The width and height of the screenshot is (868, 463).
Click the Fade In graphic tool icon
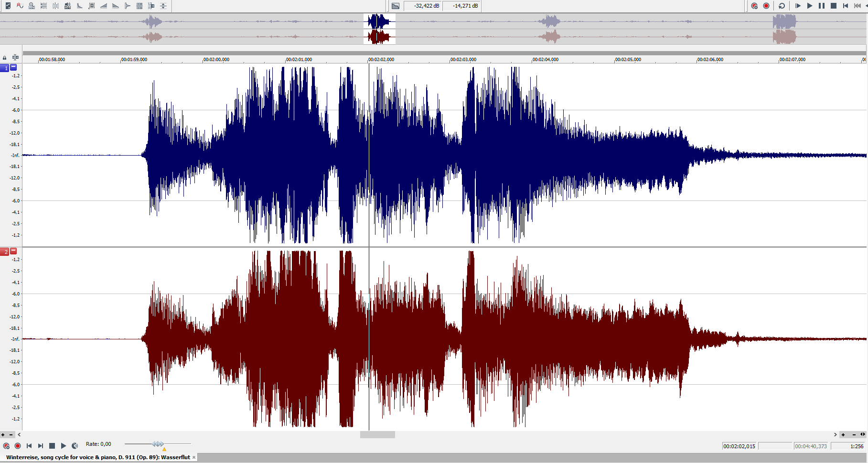[104, 6]
